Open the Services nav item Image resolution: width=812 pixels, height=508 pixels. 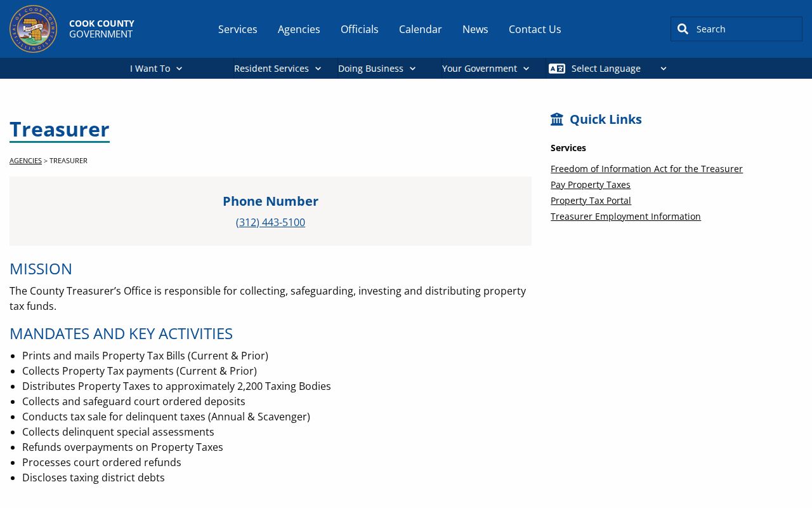click(x=238, y=29)
